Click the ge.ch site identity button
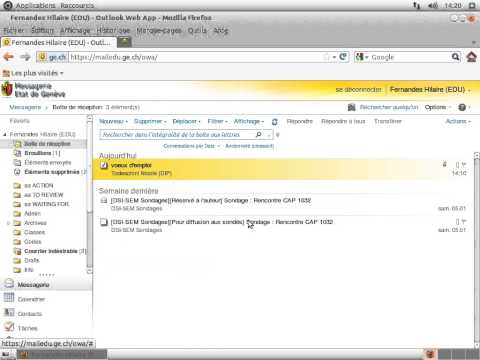 [x=52, y=57]
